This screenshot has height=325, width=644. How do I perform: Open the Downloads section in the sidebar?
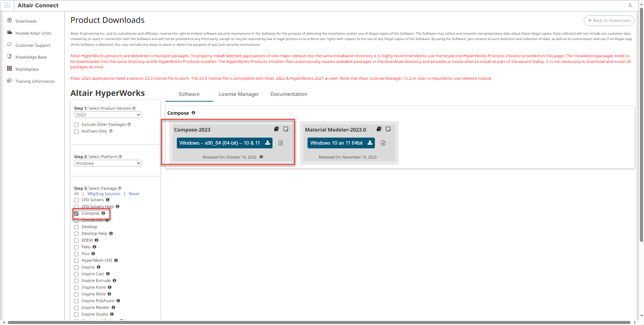point(25,21)
